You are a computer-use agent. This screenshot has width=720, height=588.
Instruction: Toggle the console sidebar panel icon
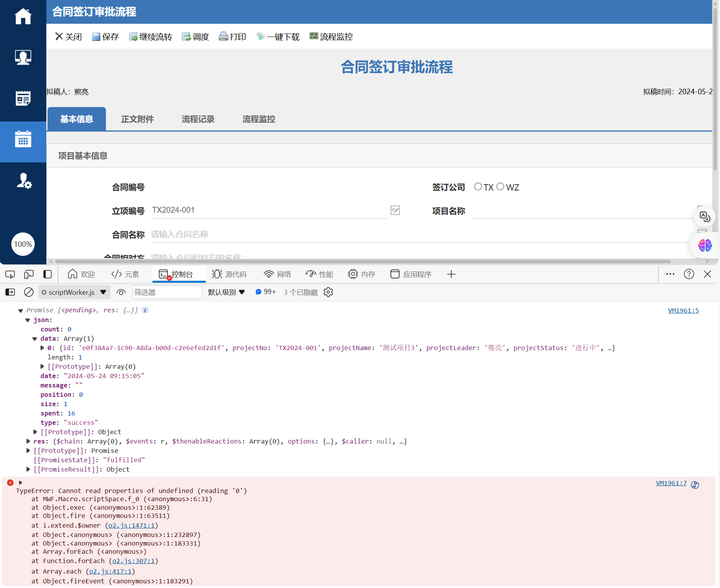click(10, 292)
